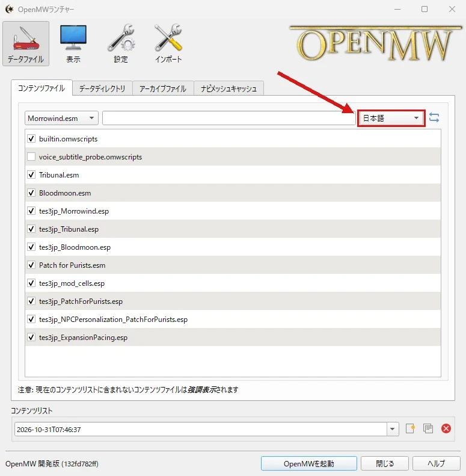
Task: Delete content list red X icon
Action: click(x=446, y=428)
